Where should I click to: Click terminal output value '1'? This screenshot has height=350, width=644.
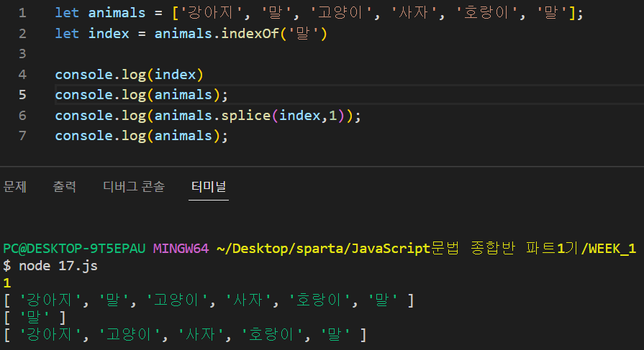7,282
